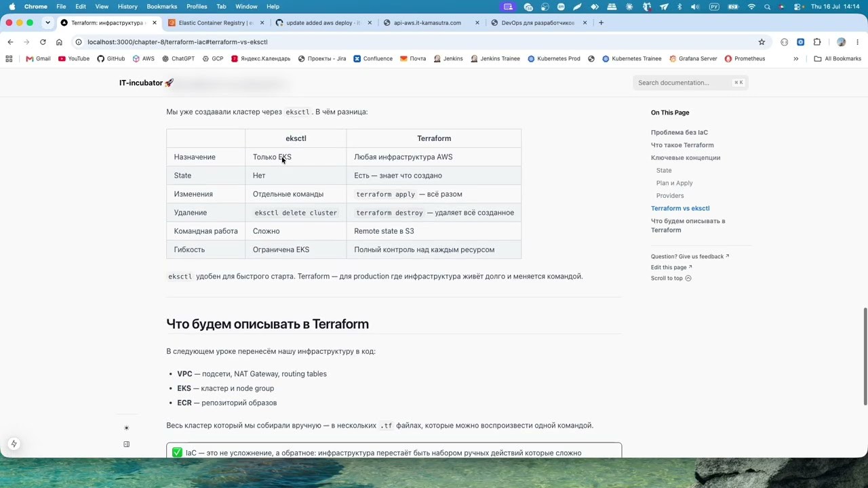
Task: Open the Kubernetes Trainee bookmark
Action: [x=632, y=59]
